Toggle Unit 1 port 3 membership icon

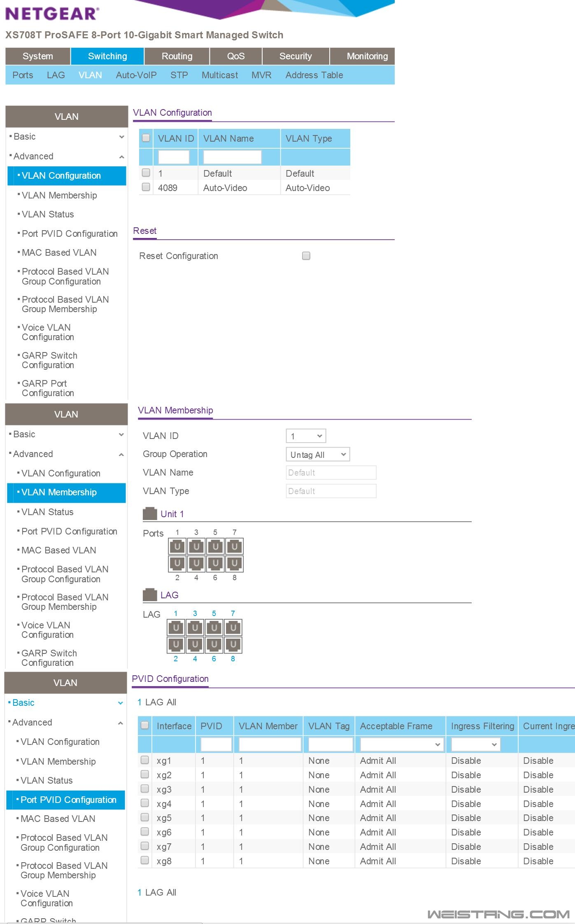pos(196,546)
